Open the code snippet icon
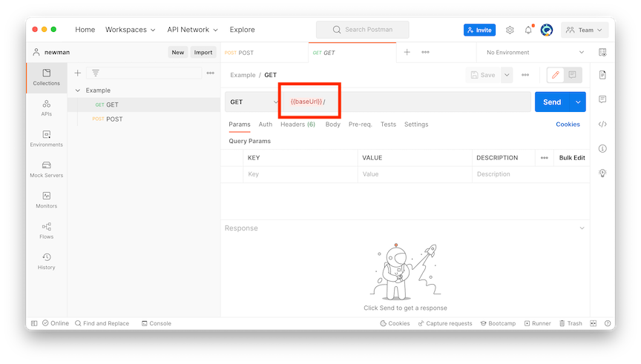This screenshot has height=364, width=641. [x=602, y=125]
